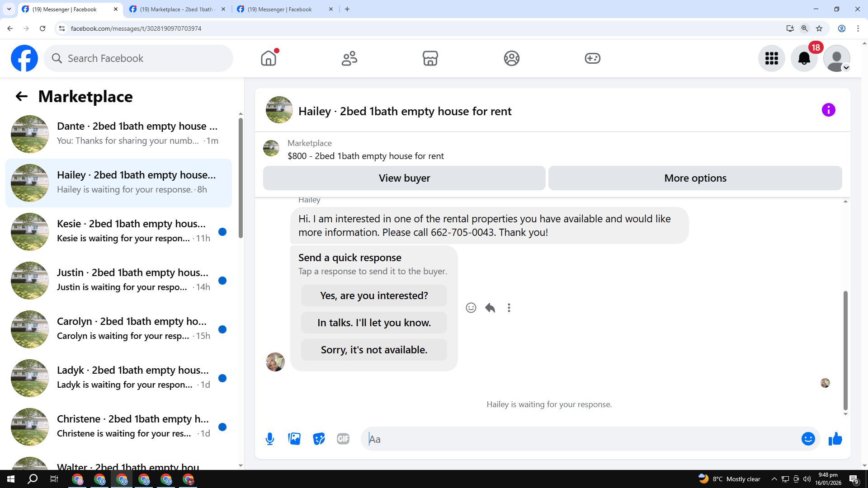Viewport: 868px width, 488px height.
Task: React to Hailey's message with emoji
Action: [x=471, y=308]
